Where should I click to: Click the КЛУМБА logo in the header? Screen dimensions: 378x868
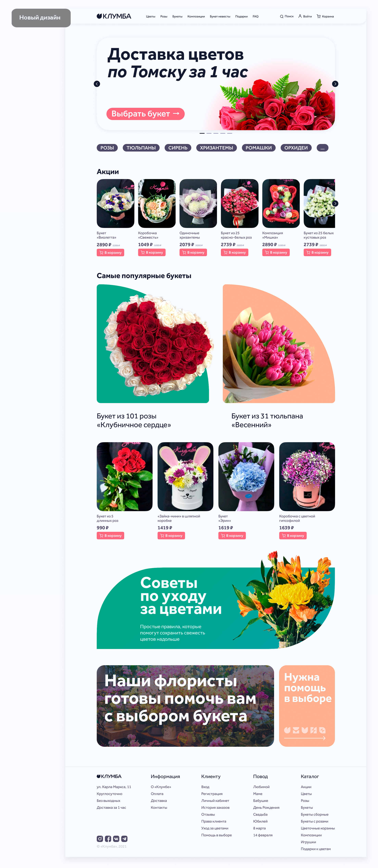pyautogui.click(x=114, y=16)
